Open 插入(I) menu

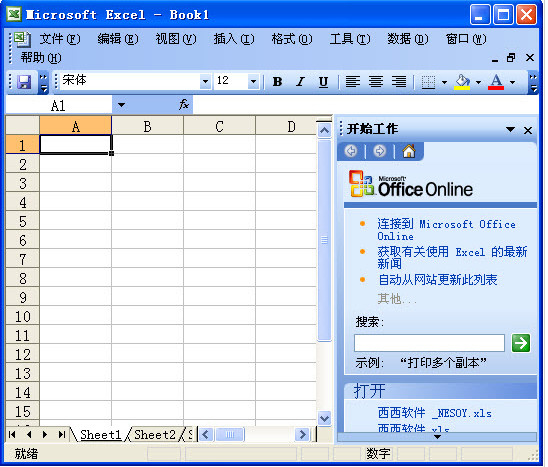tap(234, 39)
